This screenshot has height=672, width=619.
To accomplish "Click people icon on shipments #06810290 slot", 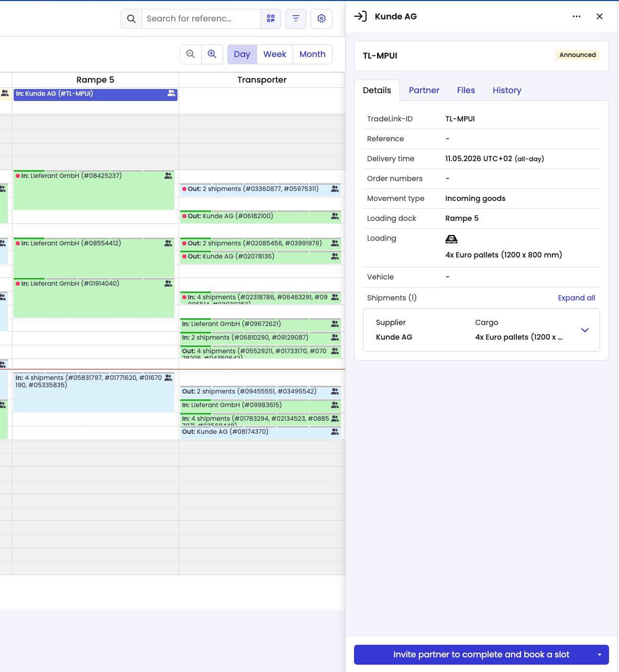I will click(x=335, y=338).
